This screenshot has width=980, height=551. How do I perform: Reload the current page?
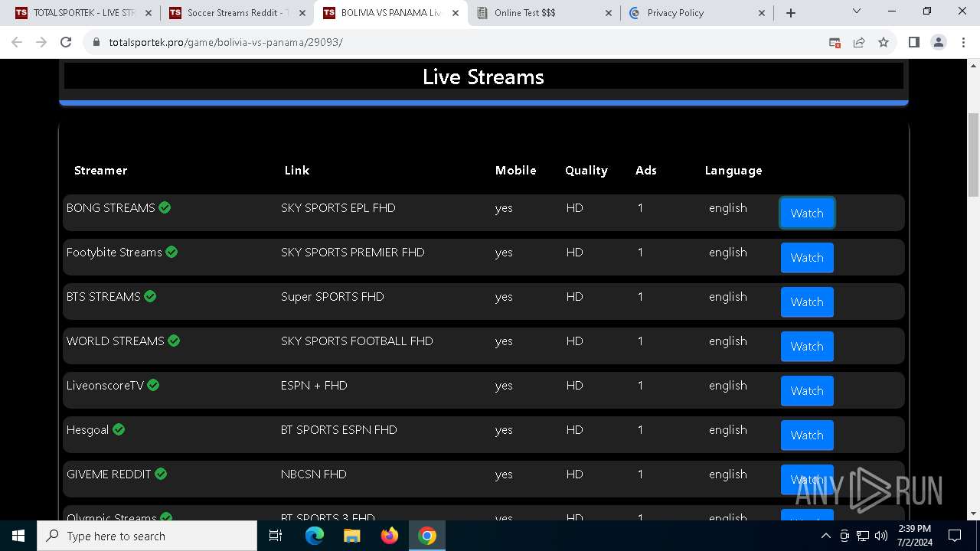(x=66, y=42)
